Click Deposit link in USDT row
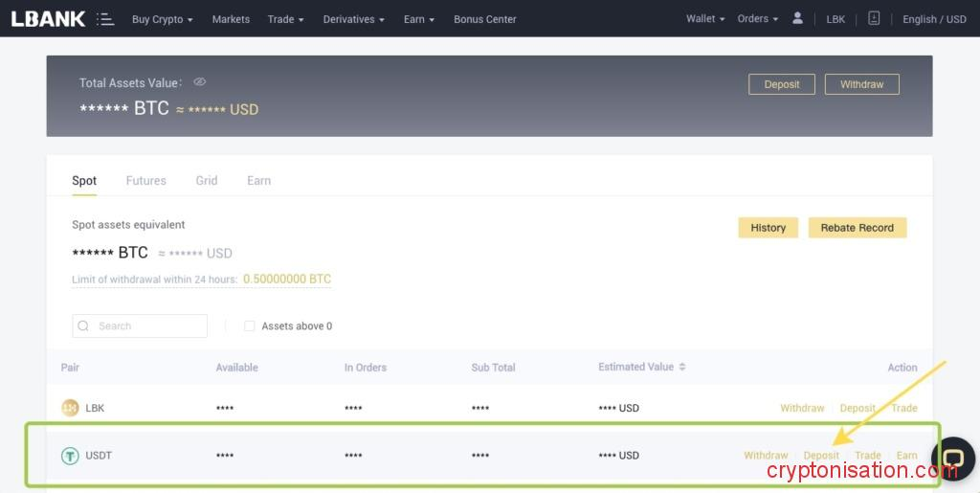980x493 pixels. [x=821, y=456]
